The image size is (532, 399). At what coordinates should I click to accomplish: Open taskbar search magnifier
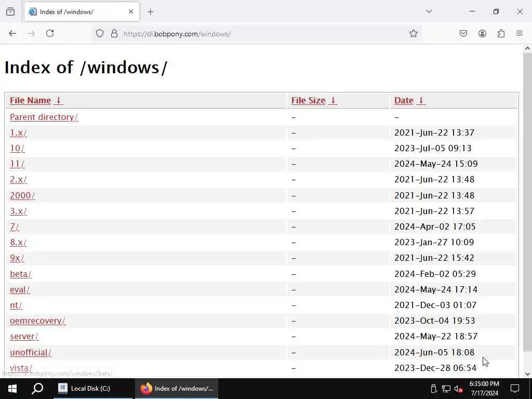pos(37,389)
